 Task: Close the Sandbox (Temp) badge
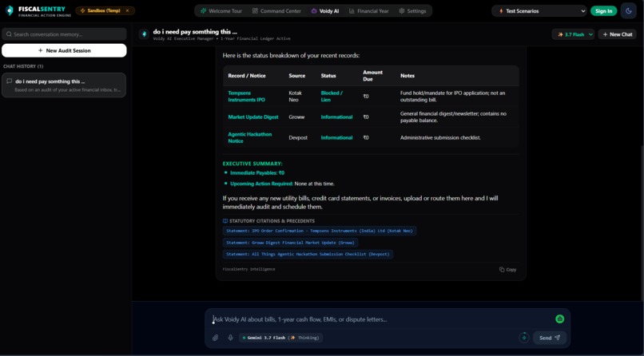pyautogui.click(x=127, y=10)
